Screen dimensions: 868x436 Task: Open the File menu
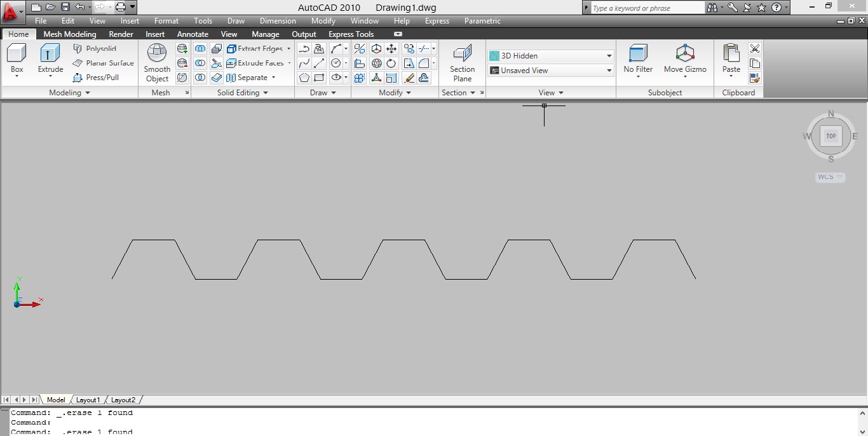coord(41,21)
